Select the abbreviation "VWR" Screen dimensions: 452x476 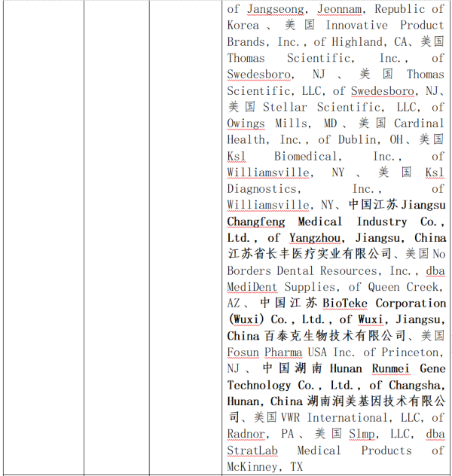291,419
